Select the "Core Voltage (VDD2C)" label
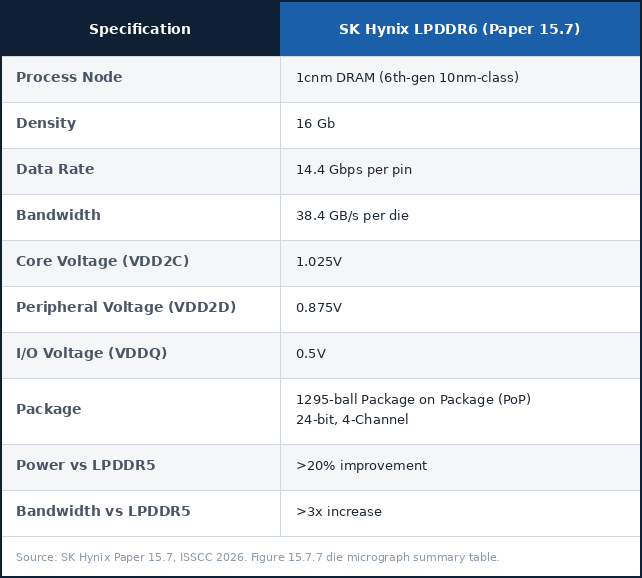Image resolution: width=642 pixels, height=578 pixels. coord(102,261)
